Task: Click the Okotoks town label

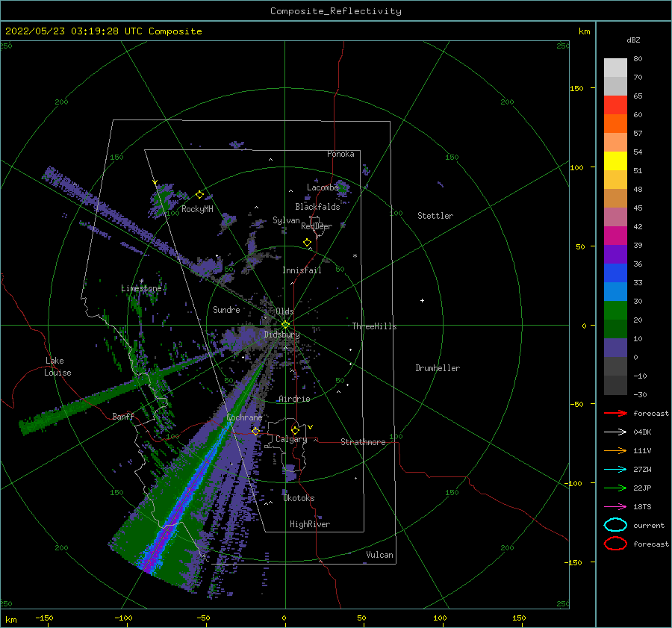Action: (x=299, y=498)
